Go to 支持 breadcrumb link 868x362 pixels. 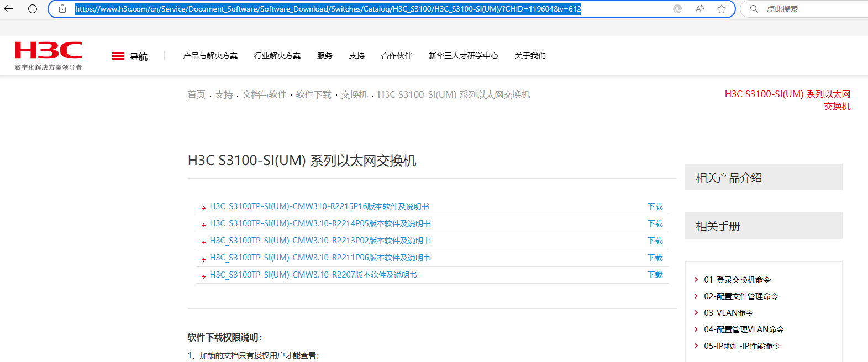point(224,94)
